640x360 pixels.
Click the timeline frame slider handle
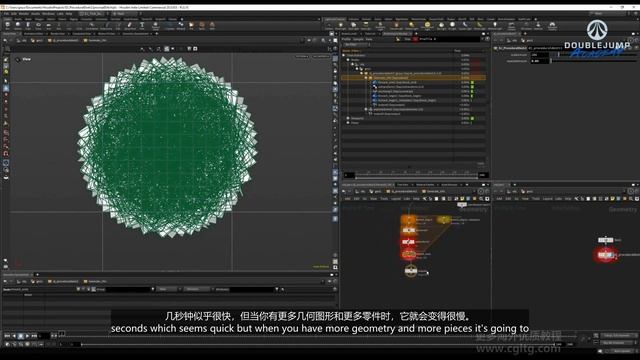61,333
